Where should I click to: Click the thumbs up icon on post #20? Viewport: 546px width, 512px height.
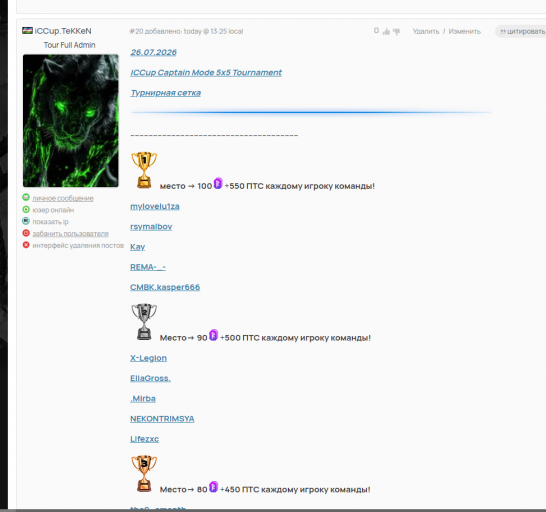coord(386,32)
